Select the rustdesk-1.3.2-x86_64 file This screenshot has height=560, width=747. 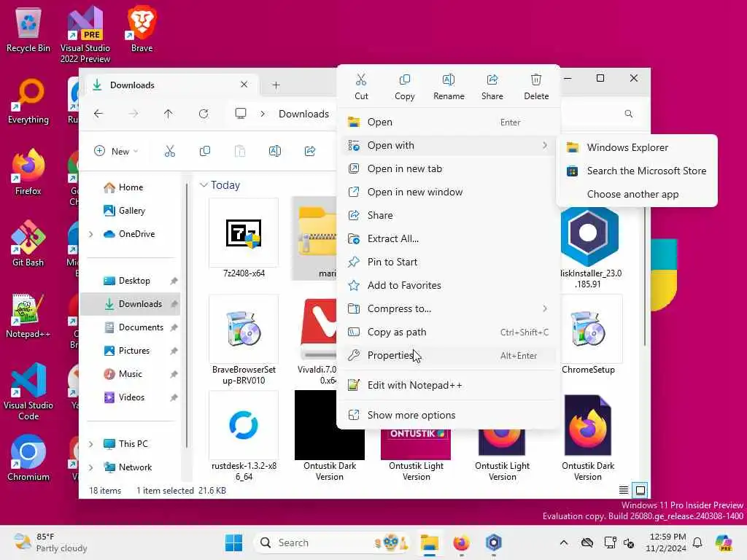[x=244, y=437]
